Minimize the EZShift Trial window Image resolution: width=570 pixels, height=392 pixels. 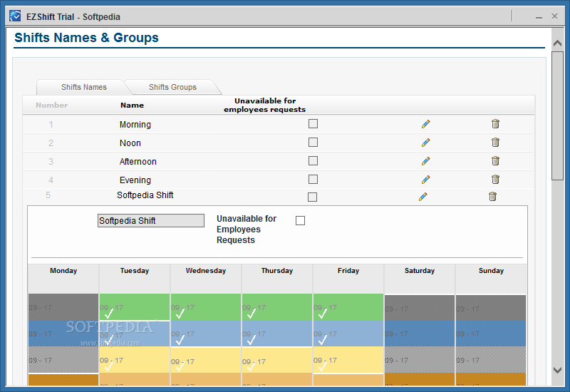pyautogui.click(x=539, y=16)
